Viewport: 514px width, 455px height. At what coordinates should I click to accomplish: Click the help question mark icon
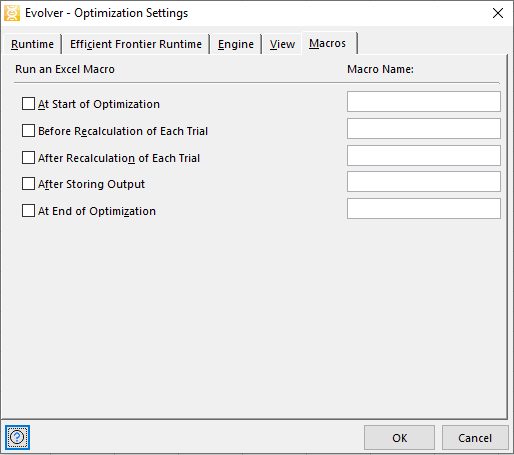[17, 437]
